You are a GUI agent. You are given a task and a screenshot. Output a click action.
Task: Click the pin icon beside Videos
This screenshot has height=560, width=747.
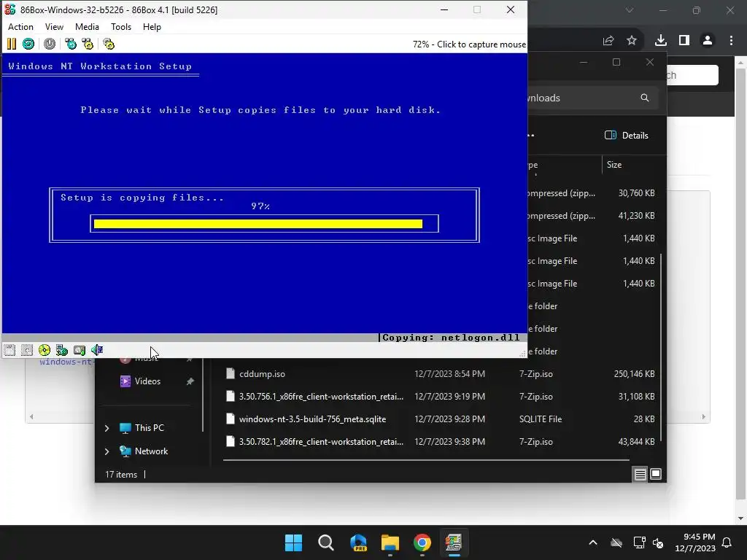190,381
